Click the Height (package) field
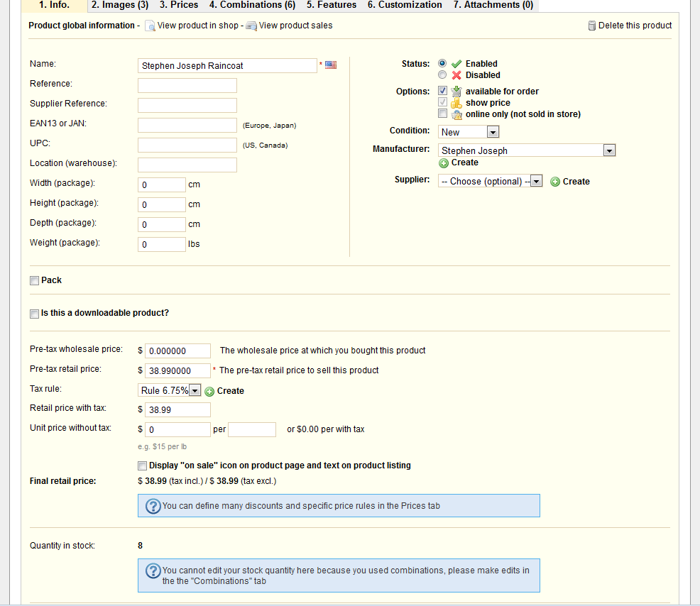Screen dimensions: 700x606 coord(162,204)
